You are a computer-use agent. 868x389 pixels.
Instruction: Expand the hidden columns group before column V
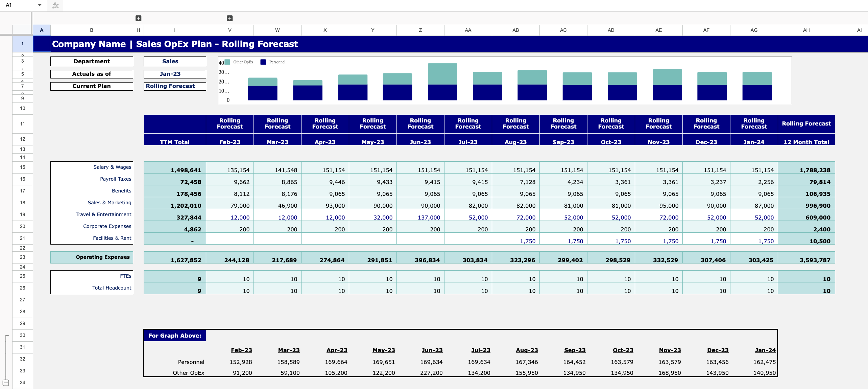click(x=230, y=18)
